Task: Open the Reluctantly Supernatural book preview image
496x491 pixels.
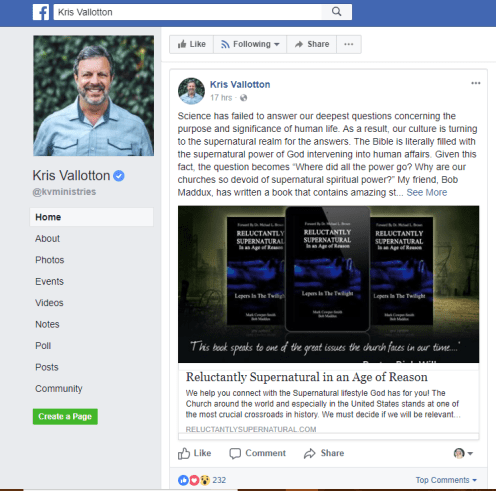Action: [x=328, y=284]
